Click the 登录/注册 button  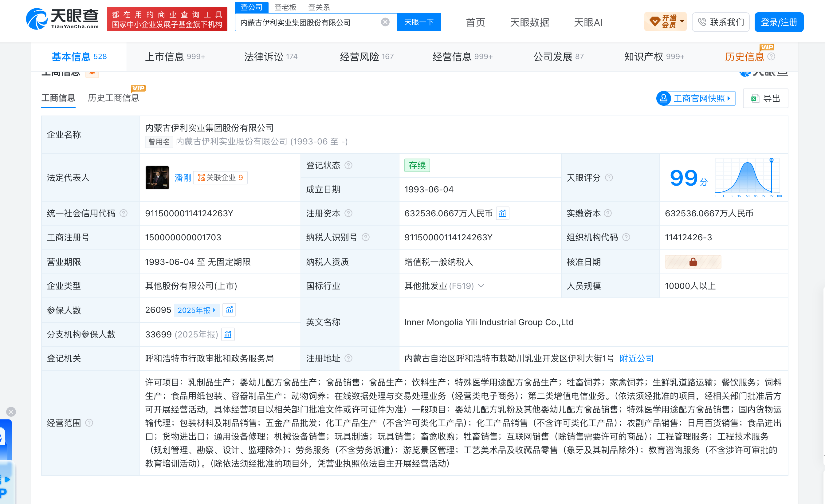779,22
